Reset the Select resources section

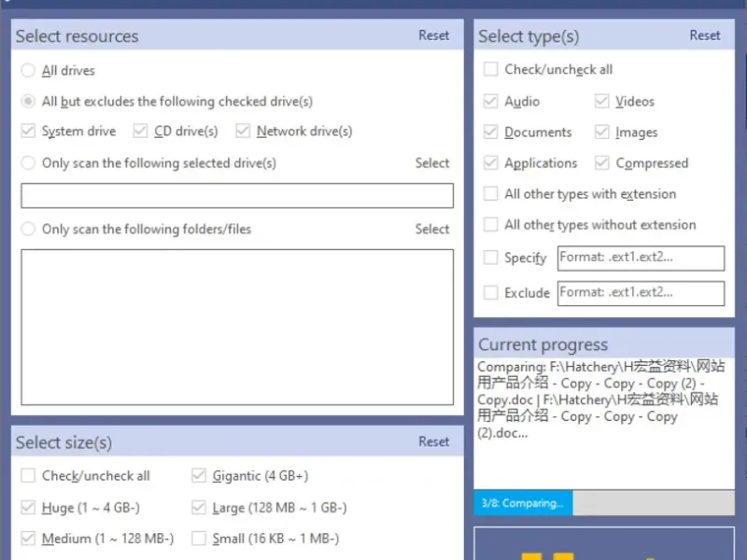(x=433, y=35)
